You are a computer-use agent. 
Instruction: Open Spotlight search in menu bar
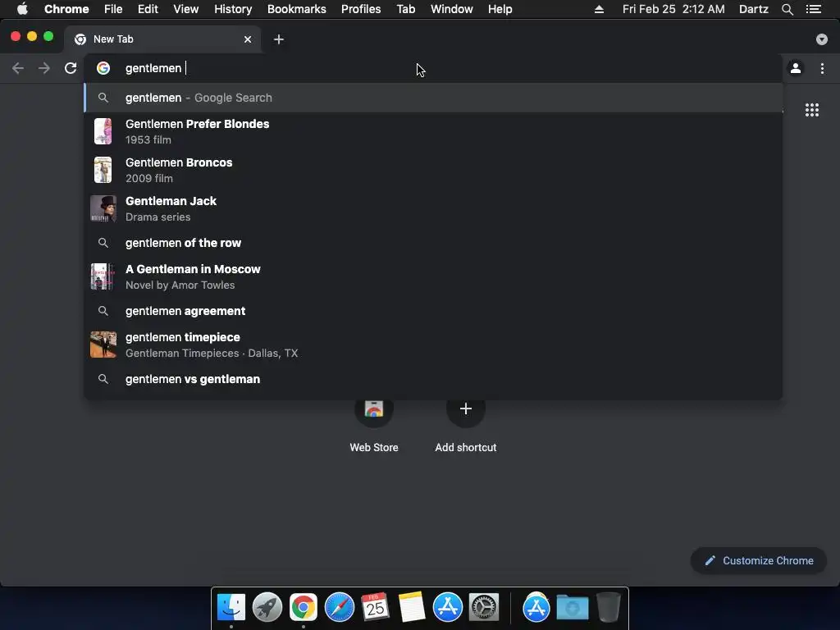pyautogui.click(x=787, y=9)
